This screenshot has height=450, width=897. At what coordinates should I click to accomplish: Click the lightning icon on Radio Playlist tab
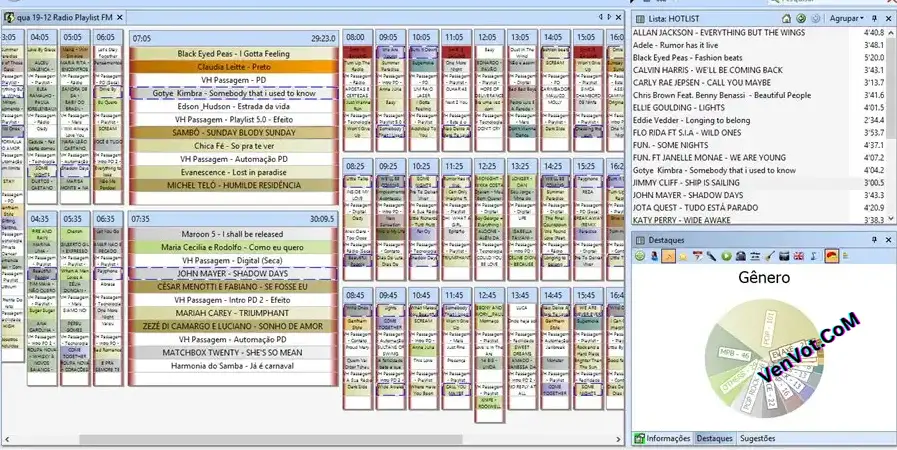(x=9, y=18)
